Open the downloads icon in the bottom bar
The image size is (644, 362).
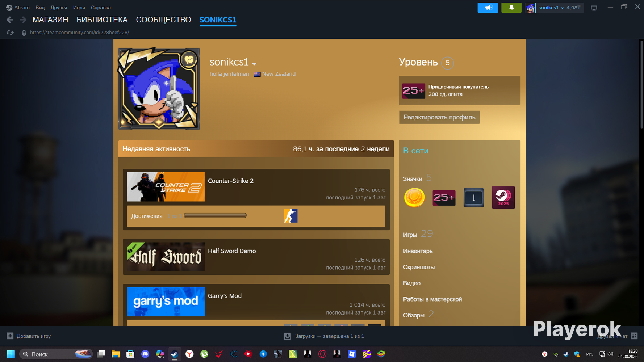tap(287, 336)
